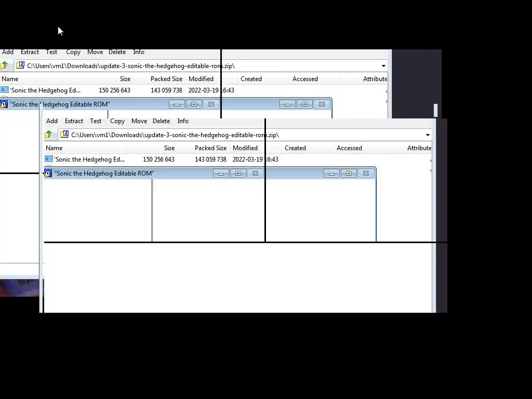Sort by Modified column in lower window
Screen dimensions: 532x399
(255, 148)
